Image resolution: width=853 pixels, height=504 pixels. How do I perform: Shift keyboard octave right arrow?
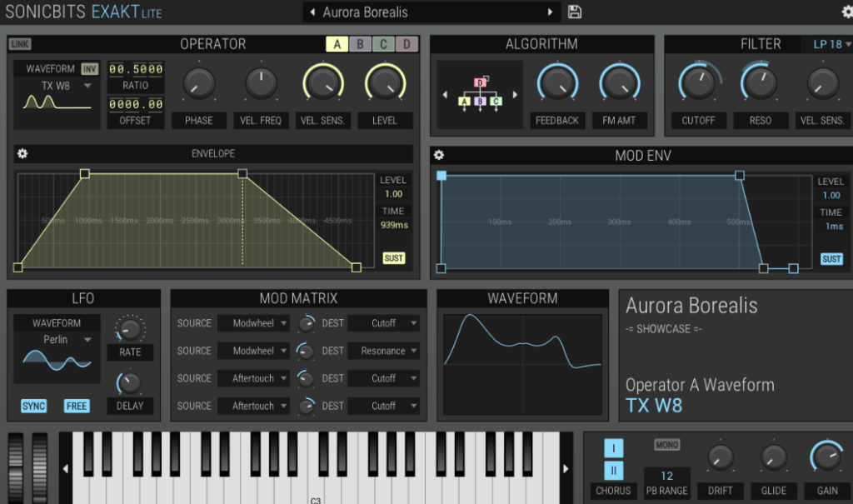click(566, 469)
